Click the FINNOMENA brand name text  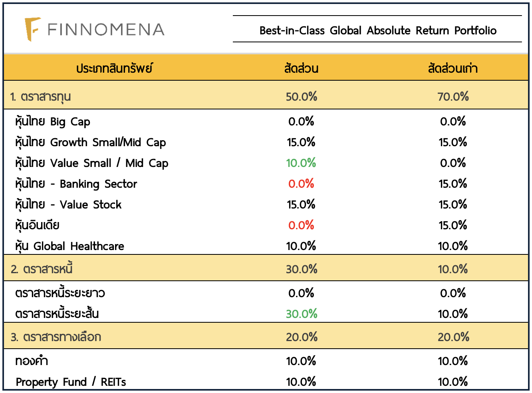[106, 30]
